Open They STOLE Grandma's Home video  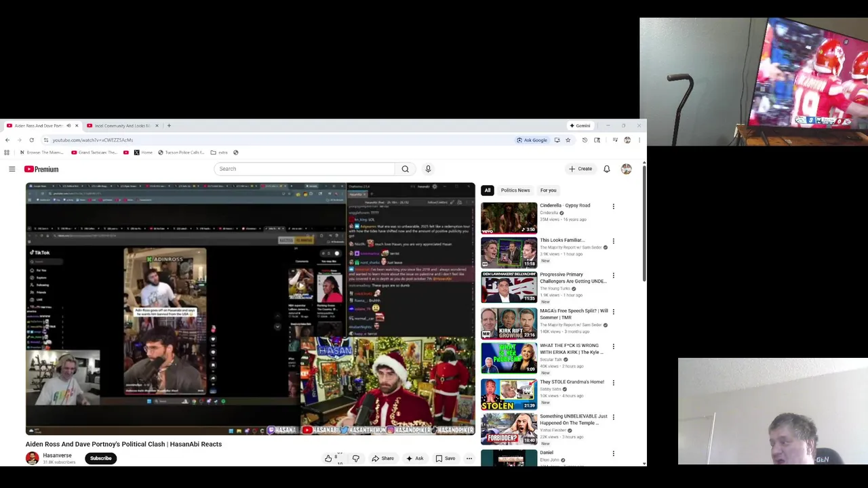[x=572, y=382]
